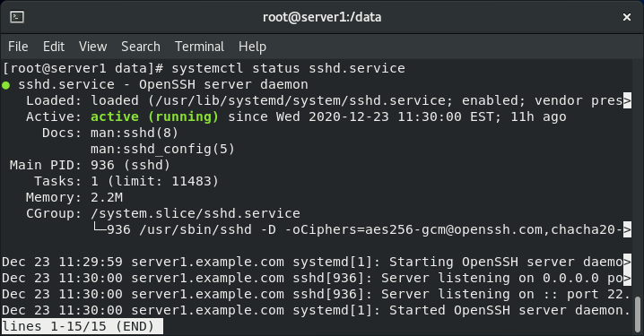The width and height of the screenshot is (644, 336).
Task: Click the truncation arrow on the 0.0.0.0 listening line
Action: 627,278
